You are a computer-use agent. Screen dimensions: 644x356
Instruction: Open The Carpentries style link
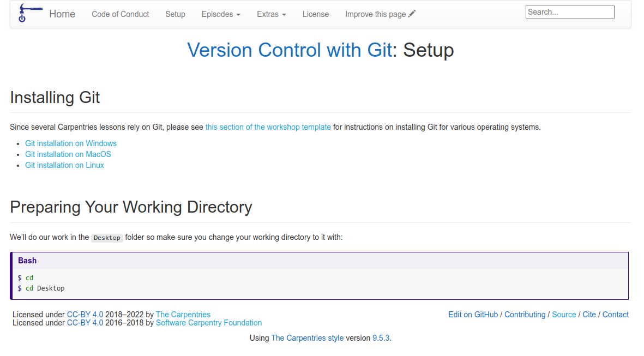point(308,338)
